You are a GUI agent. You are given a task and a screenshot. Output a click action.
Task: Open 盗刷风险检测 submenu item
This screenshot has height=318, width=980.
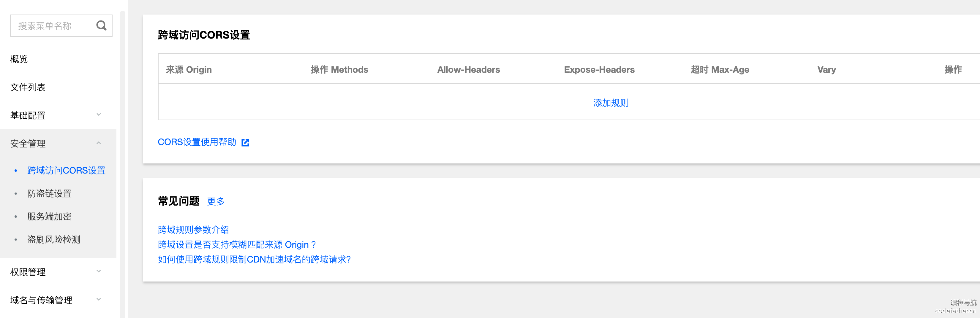54,240
